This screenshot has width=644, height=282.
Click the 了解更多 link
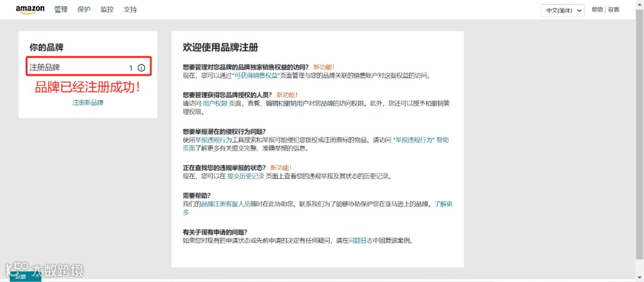(444, 204)
